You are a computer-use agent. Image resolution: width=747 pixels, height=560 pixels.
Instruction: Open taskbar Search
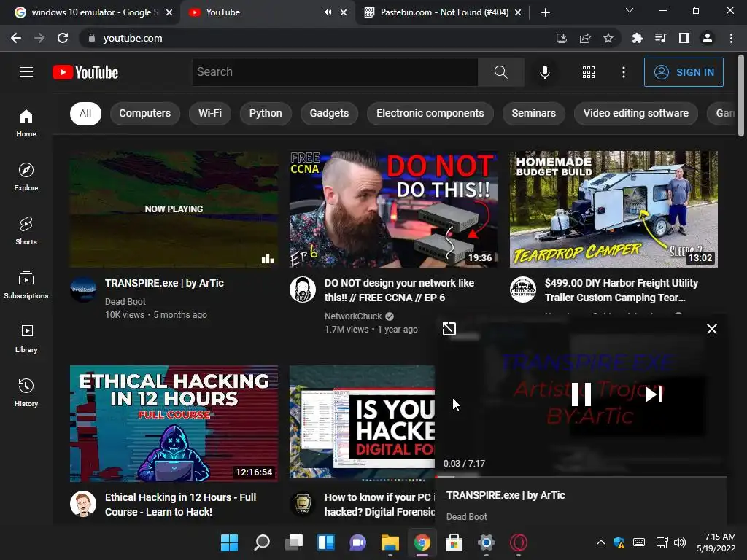[262, 542]
